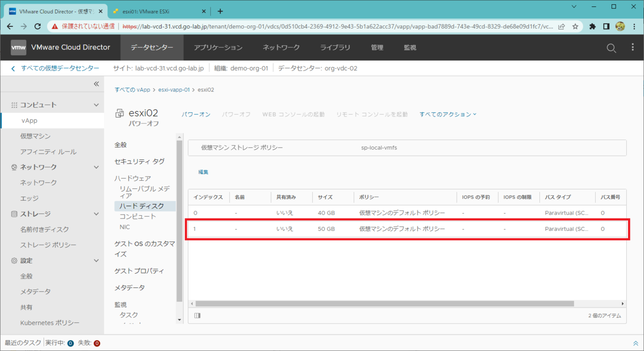Viewport: 644px width, 351px height.
Task: Reload the page using the browser refresh icon
Action: [38, 26]
